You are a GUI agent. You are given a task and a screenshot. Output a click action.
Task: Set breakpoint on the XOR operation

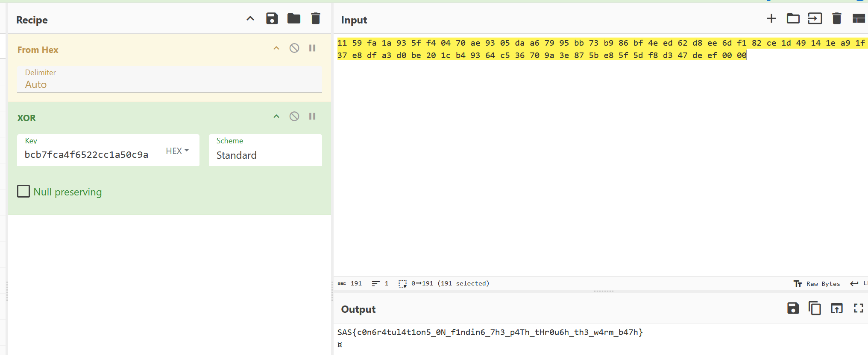(312, 116)
